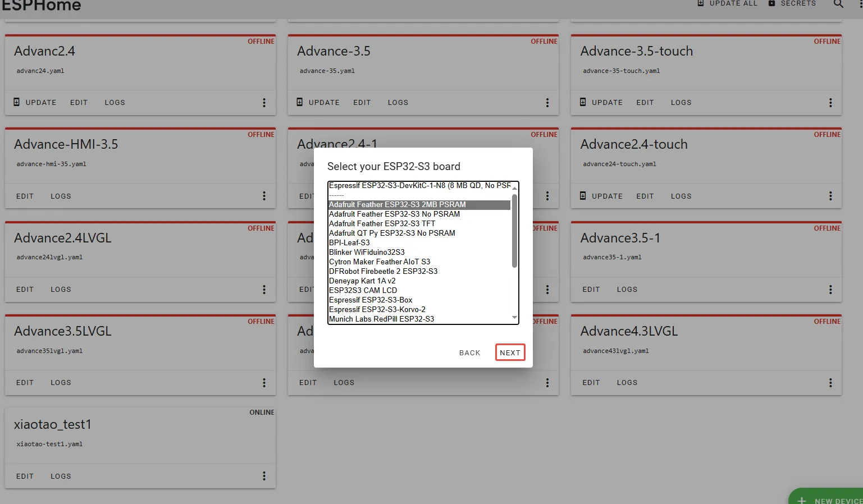863x504 pixels.
Task: Select ESP32S3 CAM LCD board
Action: tap(419, 291)
